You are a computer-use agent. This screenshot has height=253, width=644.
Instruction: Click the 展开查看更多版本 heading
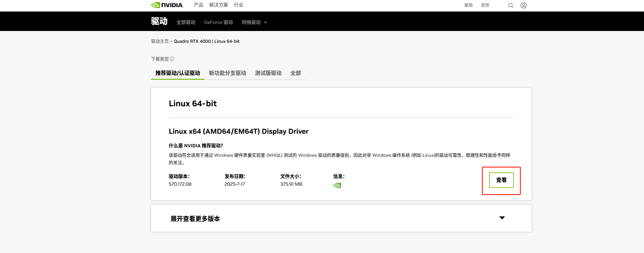click(x=195, y=219)
